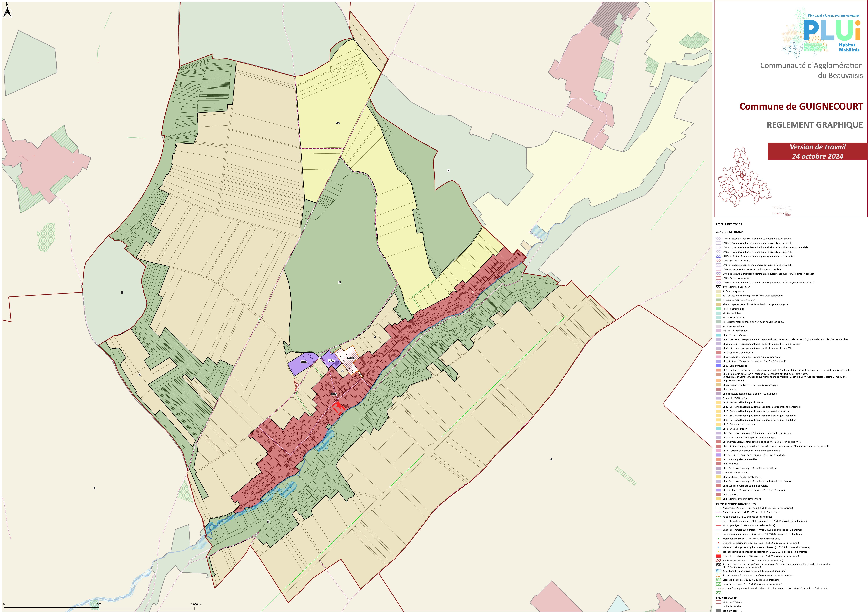Click the Alignements d'arbres à conserver line symbol
Screen dimensions: 868x614
[x=718, y=508]
